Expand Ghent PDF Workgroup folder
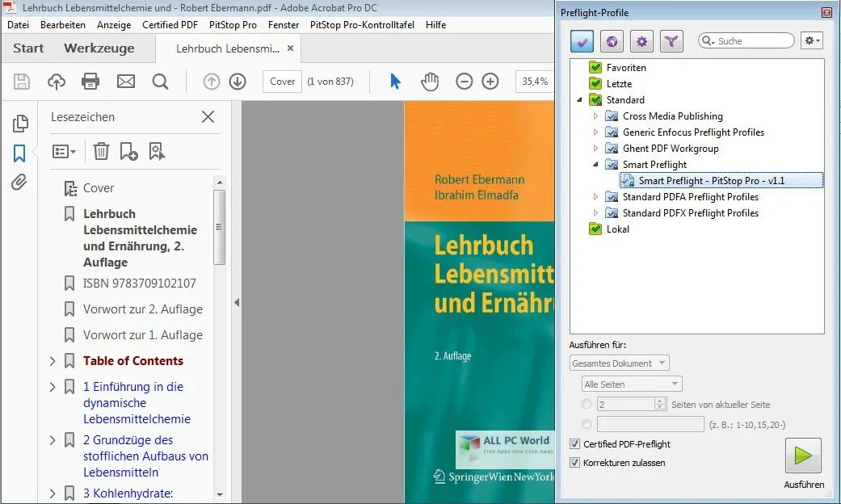 coord(595,148)
